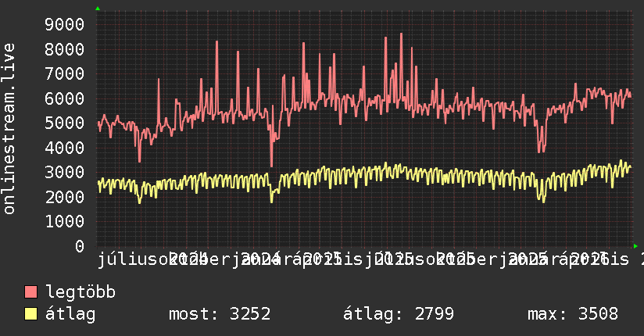The width and height of the screenshot is (644, 336).
Task: Click the tallest pink peak near 8600
Action: pyautogui.click(x=401, y=34)
